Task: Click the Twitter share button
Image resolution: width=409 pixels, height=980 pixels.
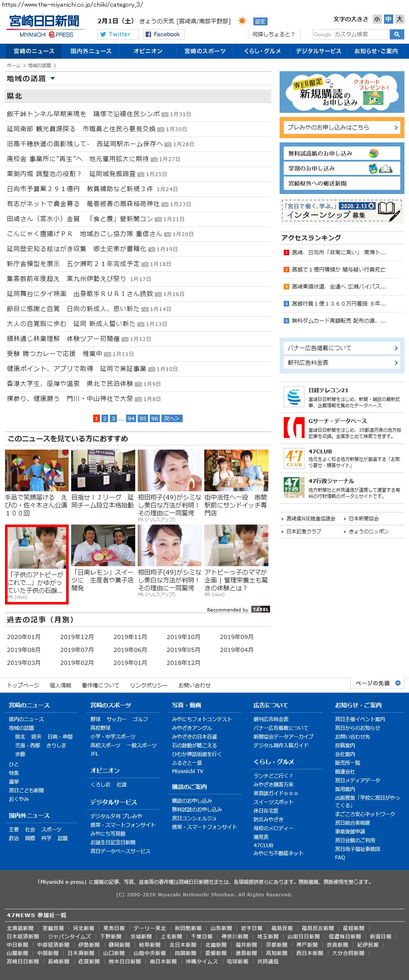Action: 118,34
